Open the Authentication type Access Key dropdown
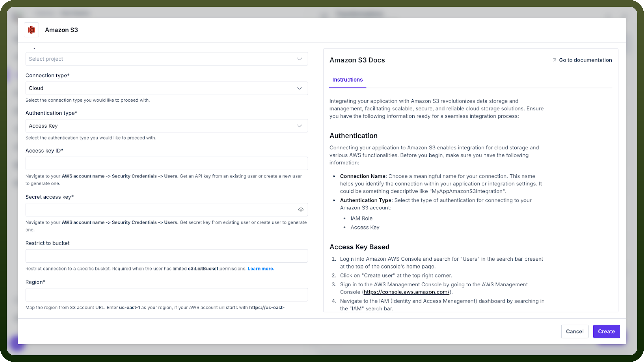Screen dimensions: 644x362 tap(167, 126)
